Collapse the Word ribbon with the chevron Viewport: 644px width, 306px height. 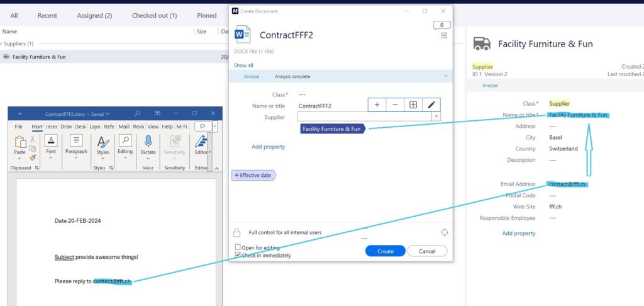click(217, 168)
